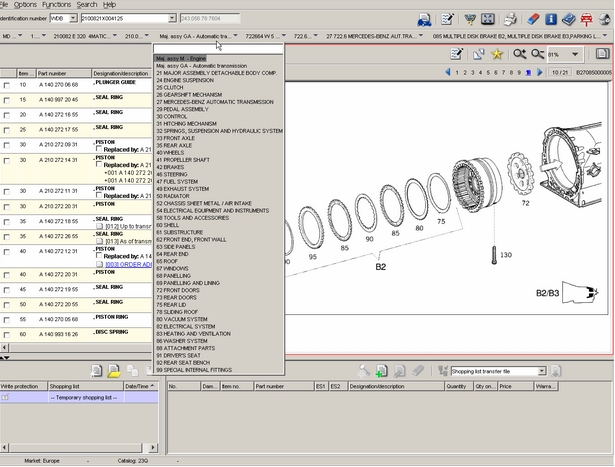Open the VIN number 2100821X004125 dropdown
Viewport: 615px width, 467px height.
pyautogui.click(x=172, y=18)
